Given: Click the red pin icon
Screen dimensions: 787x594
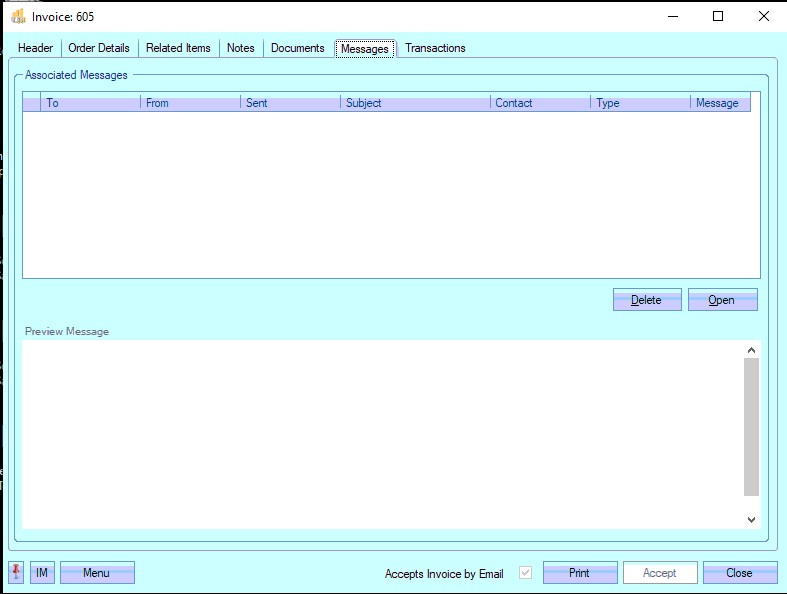Looking at the screenshot, I should coord(17,573).
